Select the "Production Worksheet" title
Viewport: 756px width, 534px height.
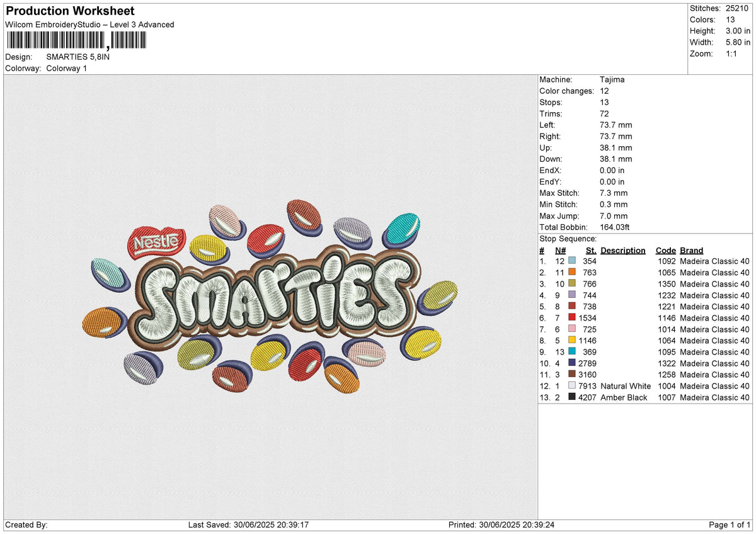69,11
